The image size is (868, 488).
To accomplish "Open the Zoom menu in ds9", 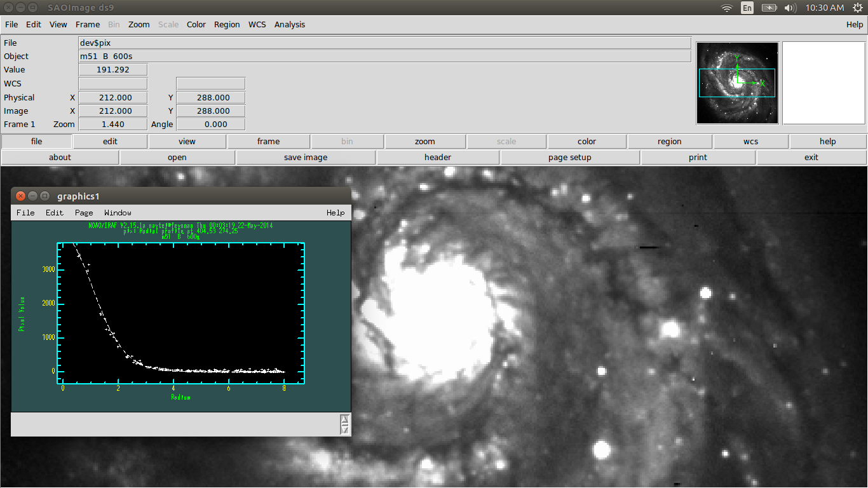I will pos(139,25).
